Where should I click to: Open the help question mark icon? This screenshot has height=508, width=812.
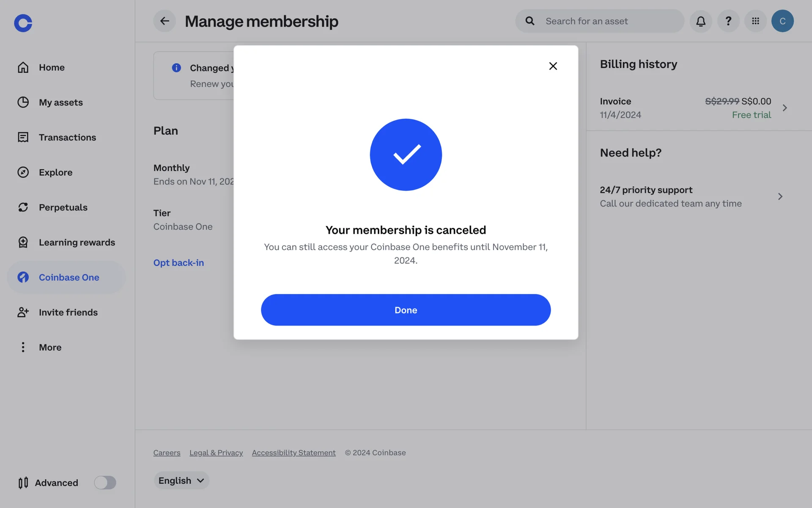728,21
